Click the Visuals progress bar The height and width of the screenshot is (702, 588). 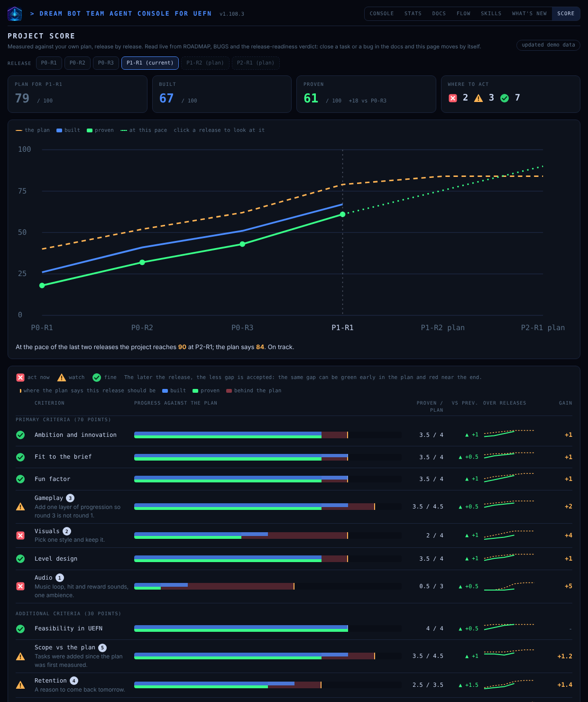point(268,536)
